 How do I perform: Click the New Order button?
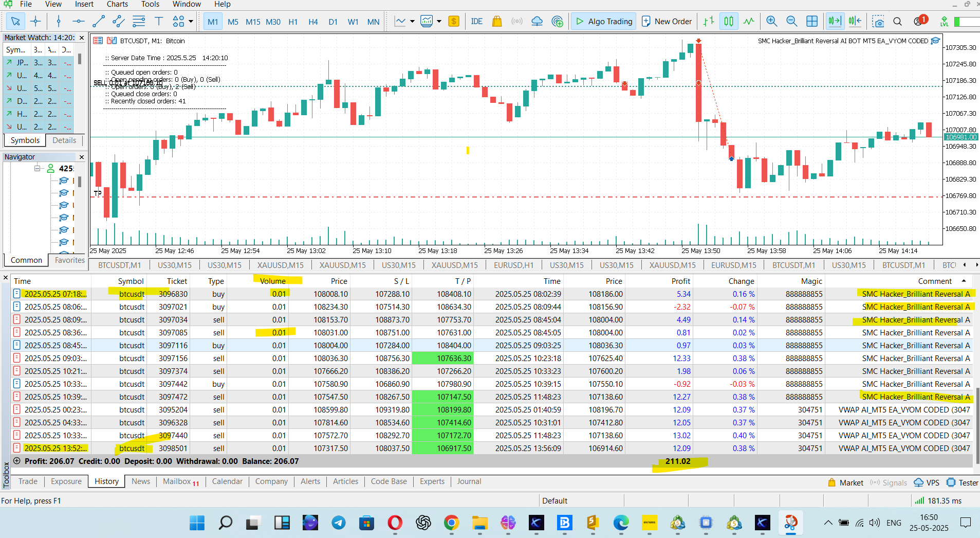pos(667,22)
